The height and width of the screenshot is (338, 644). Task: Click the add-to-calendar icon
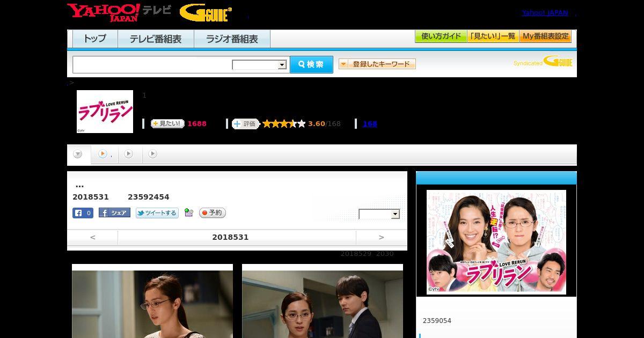188,212
